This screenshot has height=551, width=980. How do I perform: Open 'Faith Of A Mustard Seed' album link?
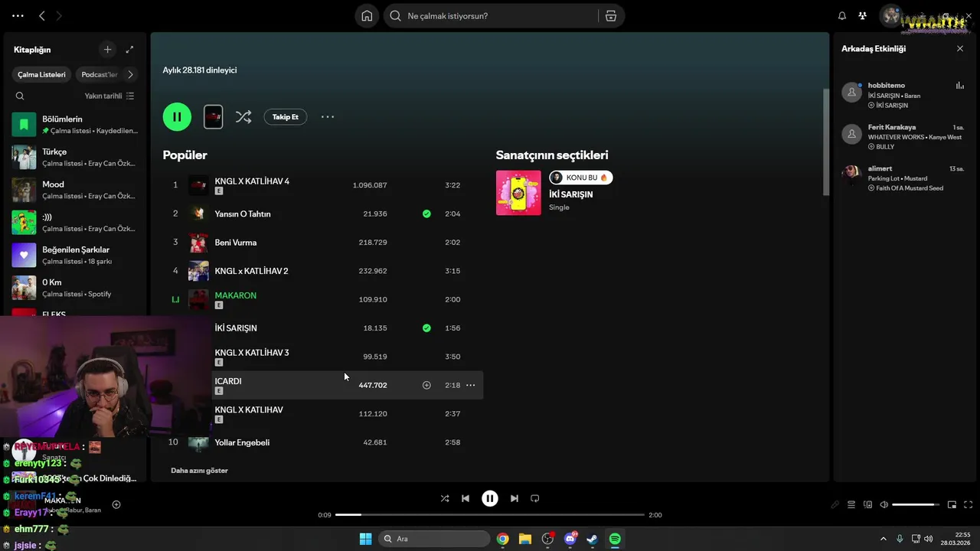[910, 188]
